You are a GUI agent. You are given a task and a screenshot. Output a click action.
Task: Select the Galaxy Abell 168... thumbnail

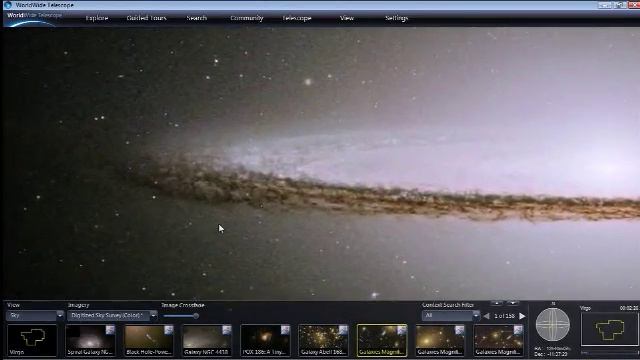tap(323, 340)
